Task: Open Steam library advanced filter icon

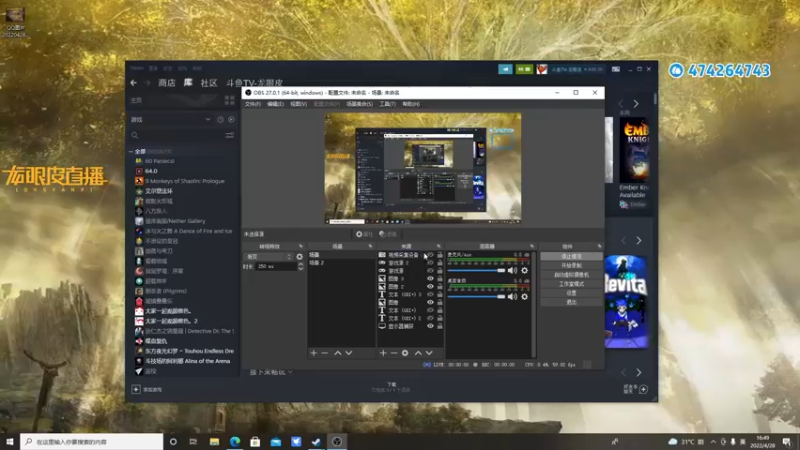Action: (x=230, y=135)
